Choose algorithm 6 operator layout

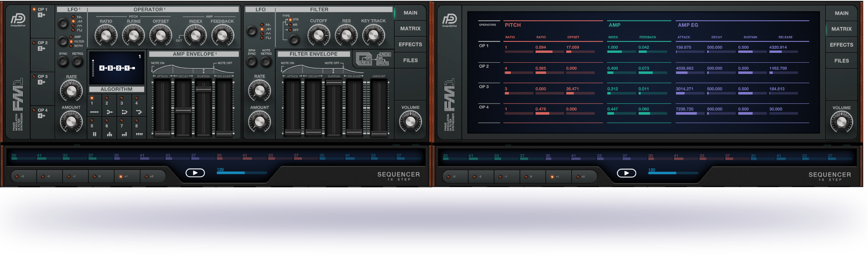(x=109, y=134)
